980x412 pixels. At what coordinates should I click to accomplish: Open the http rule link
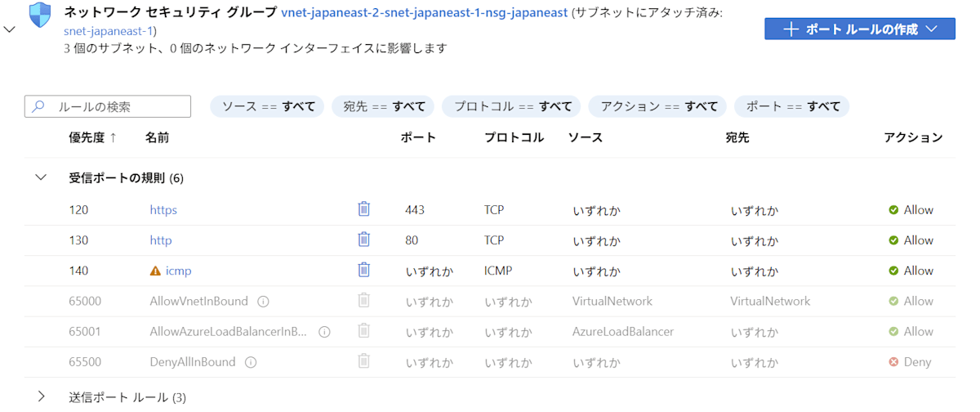(161, 240)
